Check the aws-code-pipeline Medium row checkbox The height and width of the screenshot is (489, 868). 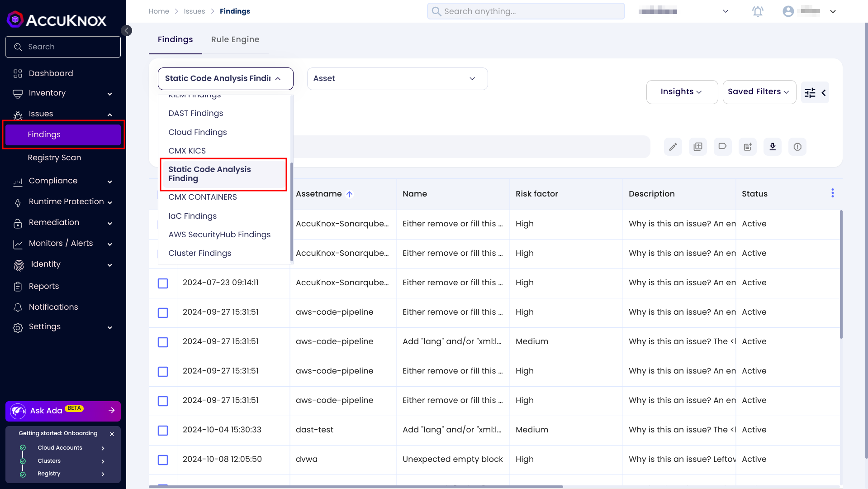[x=163, y=342]
